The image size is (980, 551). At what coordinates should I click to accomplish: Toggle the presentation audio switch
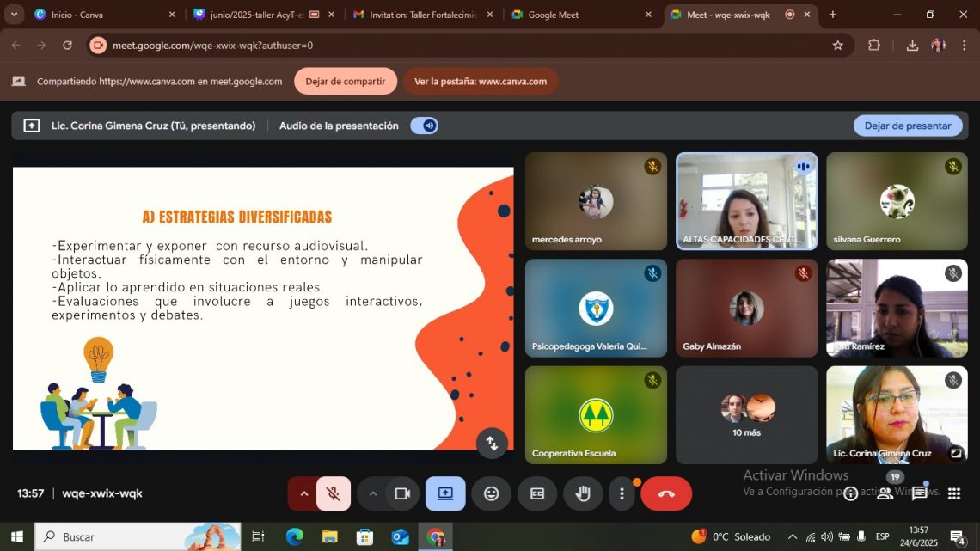[425, 126]
